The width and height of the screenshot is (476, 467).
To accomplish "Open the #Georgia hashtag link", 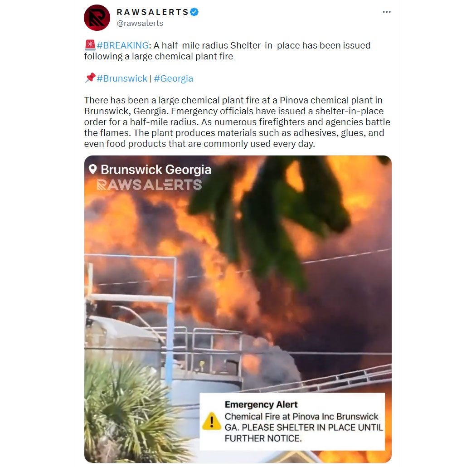I will pyautogui.click(x=173, y=78).
